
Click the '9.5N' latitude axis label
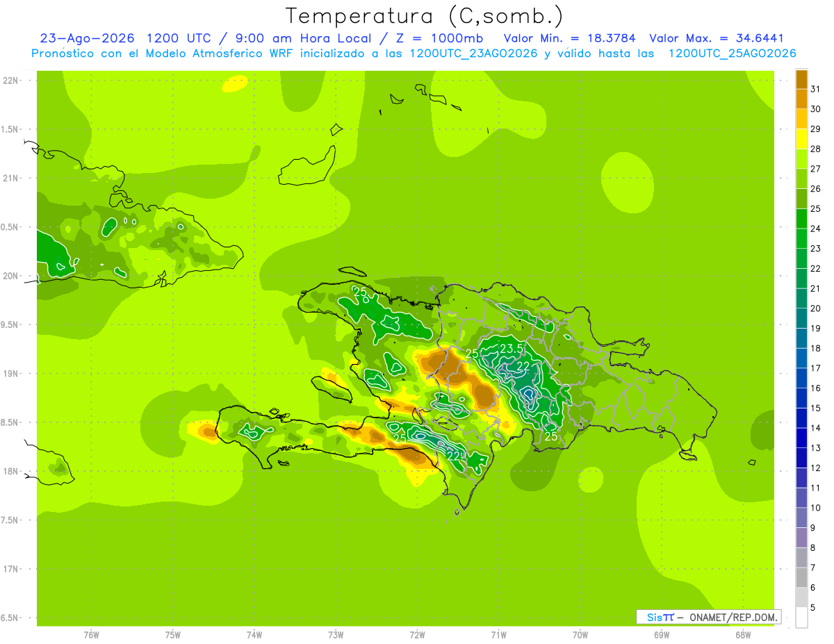click(x=10, y=324)
